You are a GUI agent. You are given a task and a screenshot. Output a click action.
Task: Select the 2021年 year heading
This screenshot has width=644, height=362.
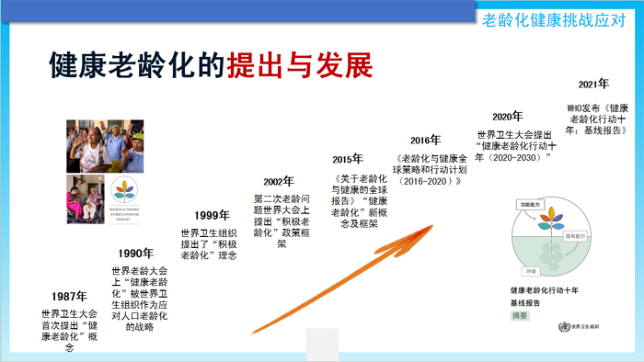[x=593, y=84]
